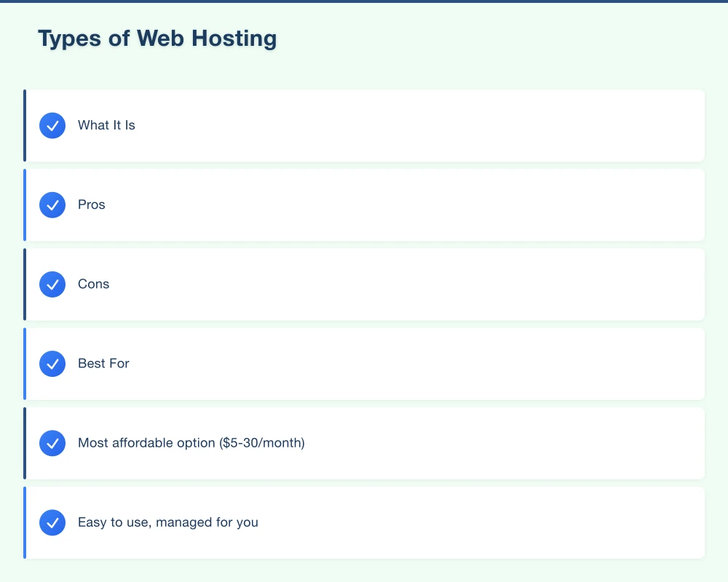
Task: Click the checkmark icon beside Pros
Action: 52,204
